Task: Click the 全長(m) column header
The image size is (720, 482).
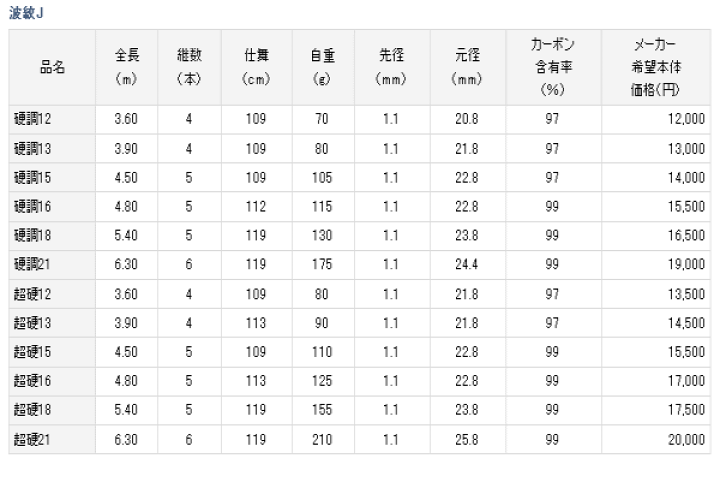Action: [126, 67]
